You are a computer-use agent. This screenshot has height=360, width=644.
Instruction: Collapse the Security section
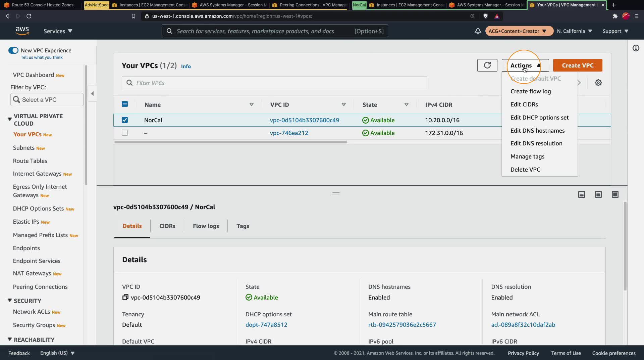pos(10,301)
